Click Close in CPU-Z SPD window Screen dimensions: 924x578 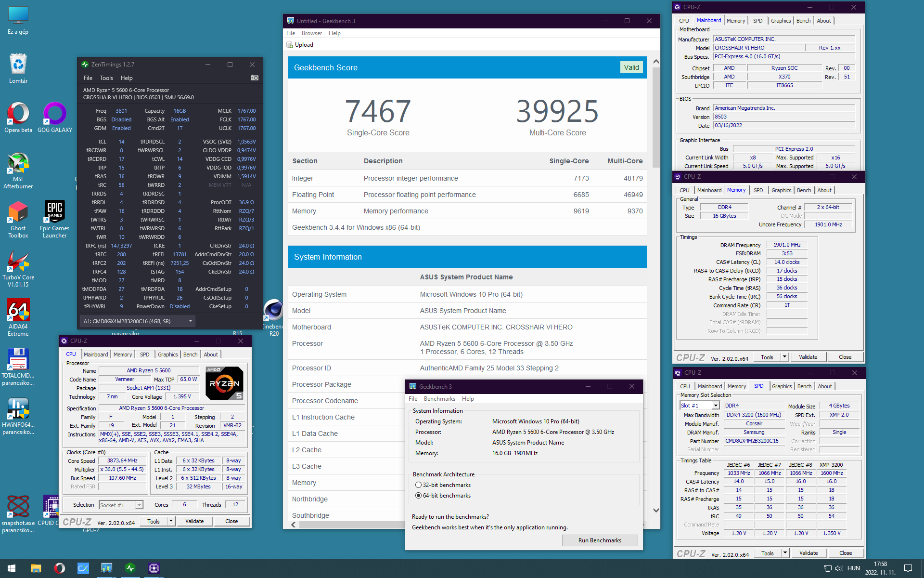[x=846, y=553]
